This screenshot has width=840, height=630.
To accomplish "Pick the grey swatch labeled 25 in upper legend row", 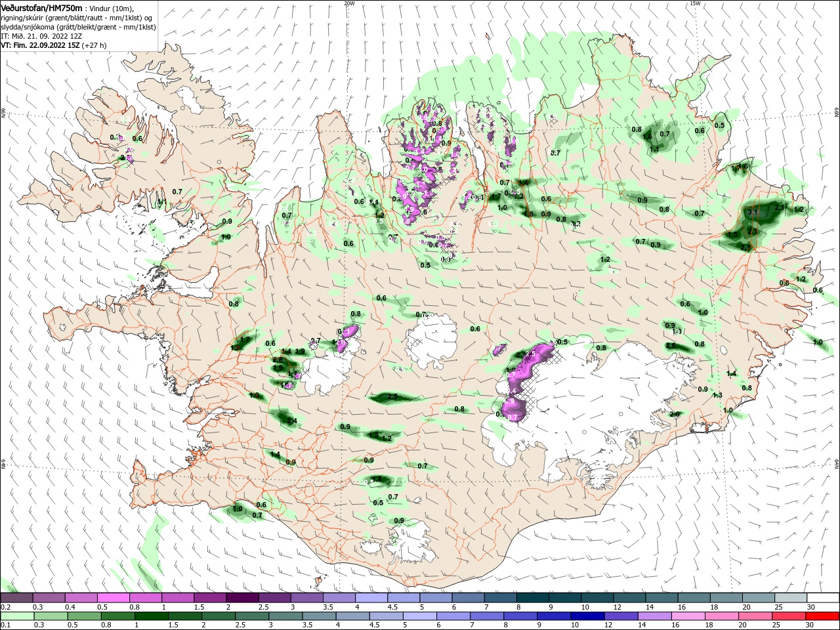I will pos(790,598).
